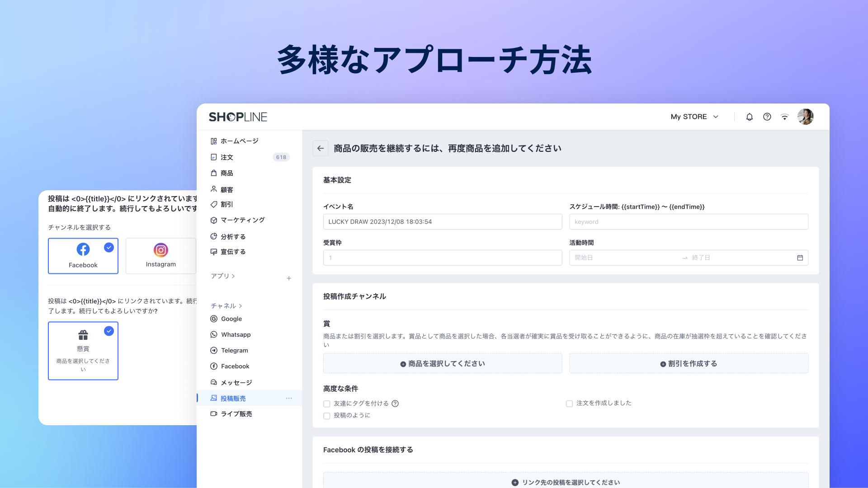The width and height of the screenshot is (868, 488).
Task: Click the plus icon beside アプリ
Action: pos(289,278)
